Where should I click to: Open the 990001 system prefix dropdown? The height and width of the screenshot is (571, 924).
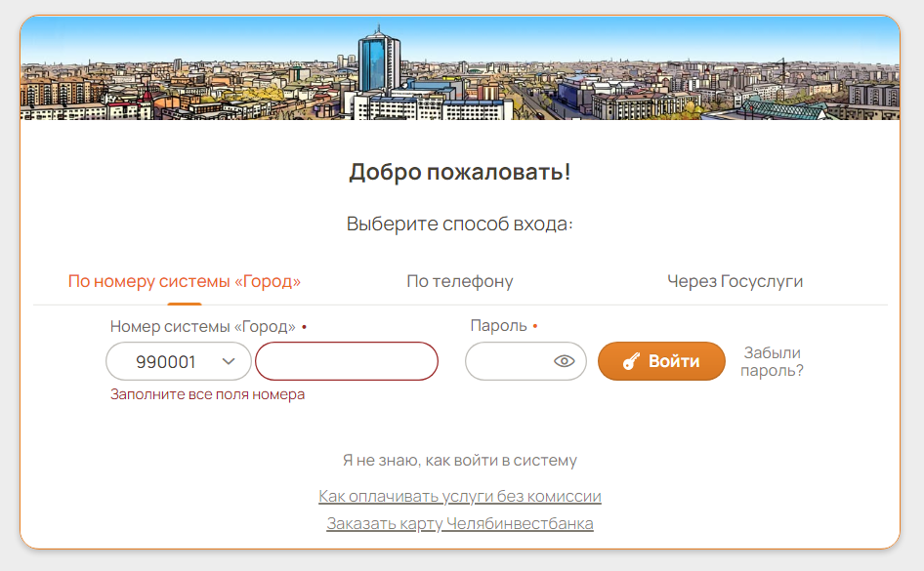179,361
